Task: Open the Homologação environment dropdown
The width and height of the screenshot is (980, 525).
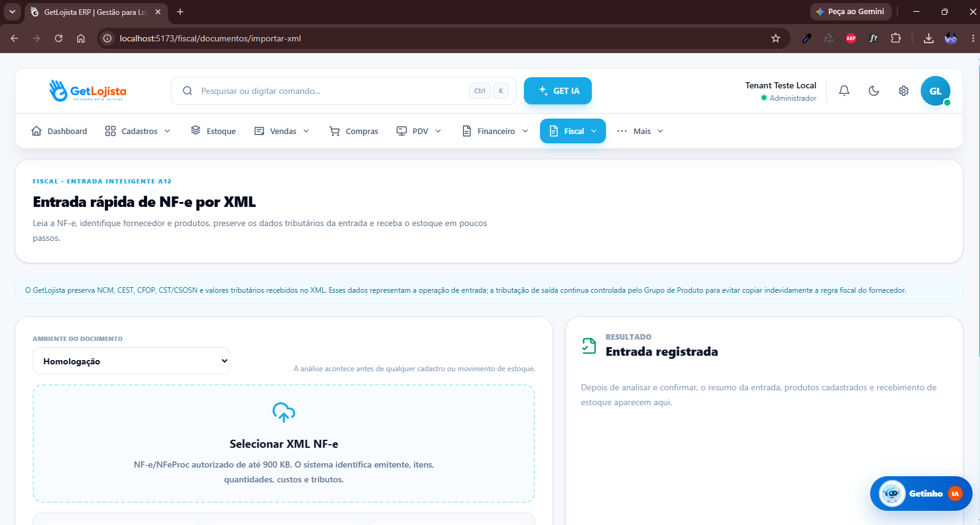Action: [131, 361]
